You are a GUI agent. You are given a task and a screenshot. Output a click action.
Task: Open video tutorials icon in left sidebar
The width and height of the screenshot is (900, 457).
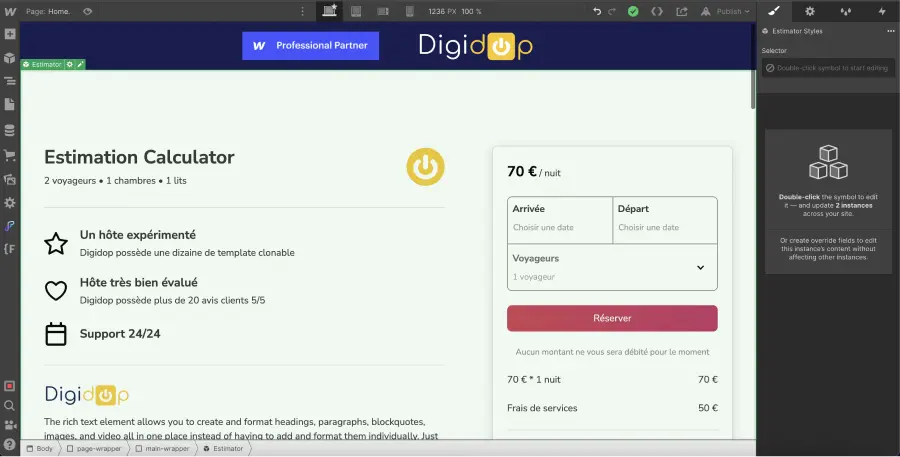(9, 425)
